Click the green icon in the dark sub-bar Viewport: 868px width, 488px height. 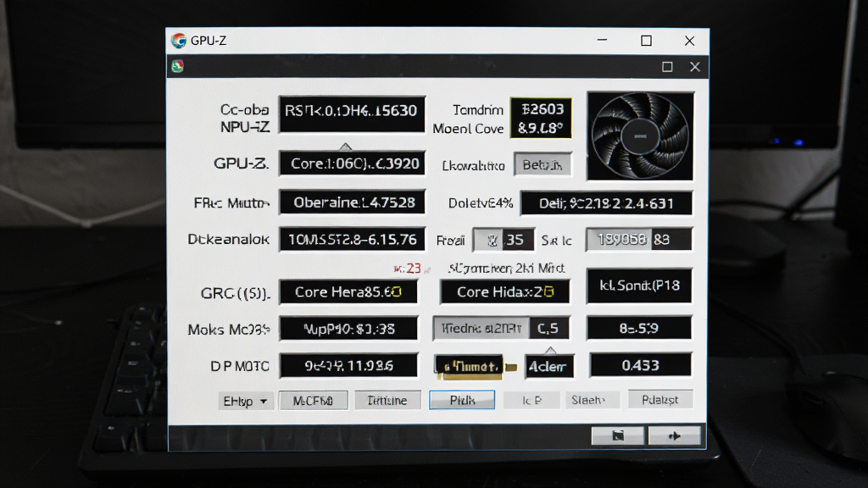(178, 66)
